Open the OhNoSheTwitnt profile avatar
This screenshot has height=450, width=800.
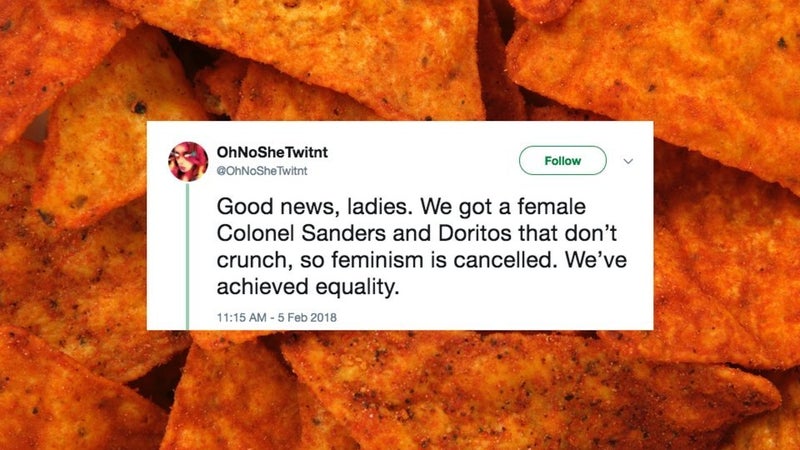point(188,162)
